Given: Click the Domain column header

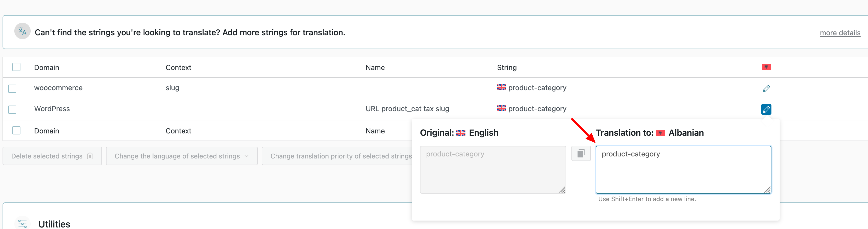Looking at the screenshot, I should tap(46, 67).
